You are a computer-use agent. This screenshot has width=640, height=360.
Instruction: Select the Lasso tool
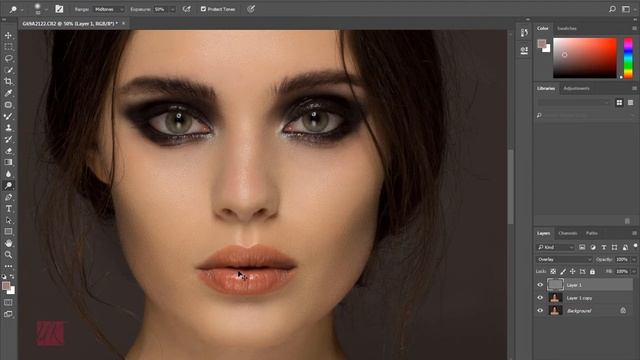(x=8, y=58)
